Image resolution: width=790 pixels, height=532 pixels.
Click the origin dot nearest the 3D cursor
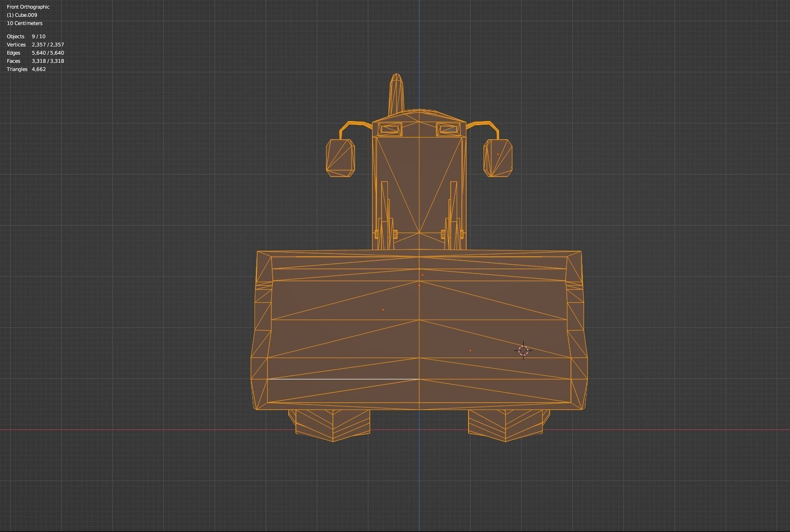coord(470,350)
